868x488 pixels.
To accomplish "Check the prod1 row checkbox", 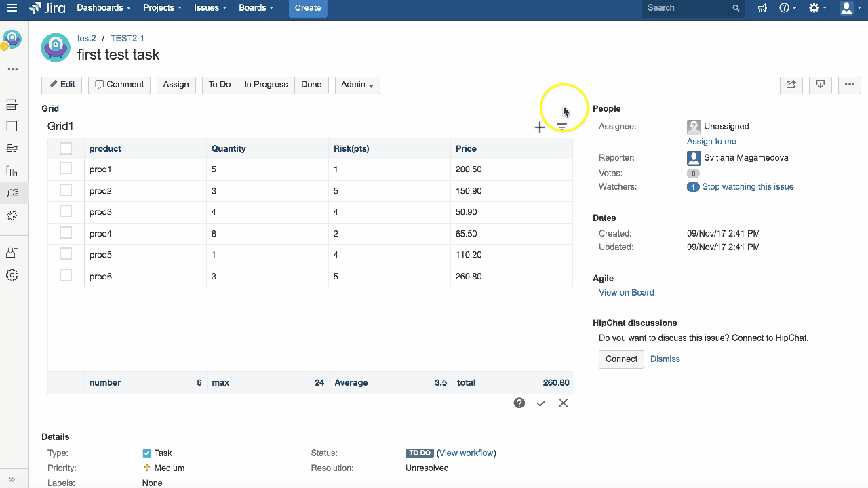I will tap(66, 168).
